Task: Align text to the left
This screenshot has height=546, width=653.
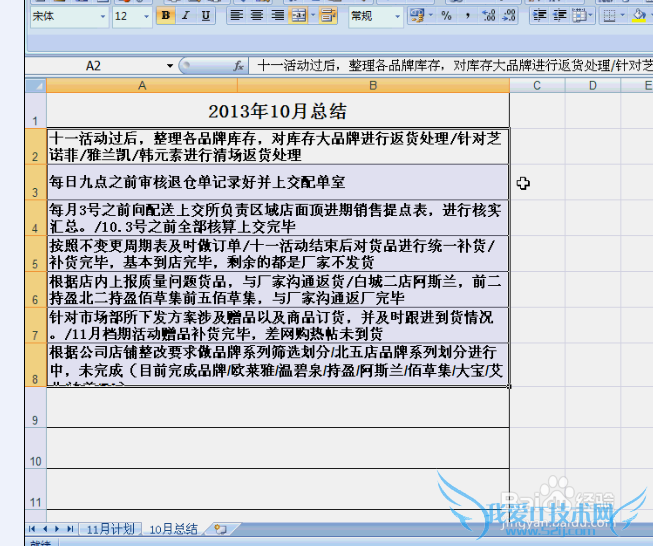Action: coord(237,16)
